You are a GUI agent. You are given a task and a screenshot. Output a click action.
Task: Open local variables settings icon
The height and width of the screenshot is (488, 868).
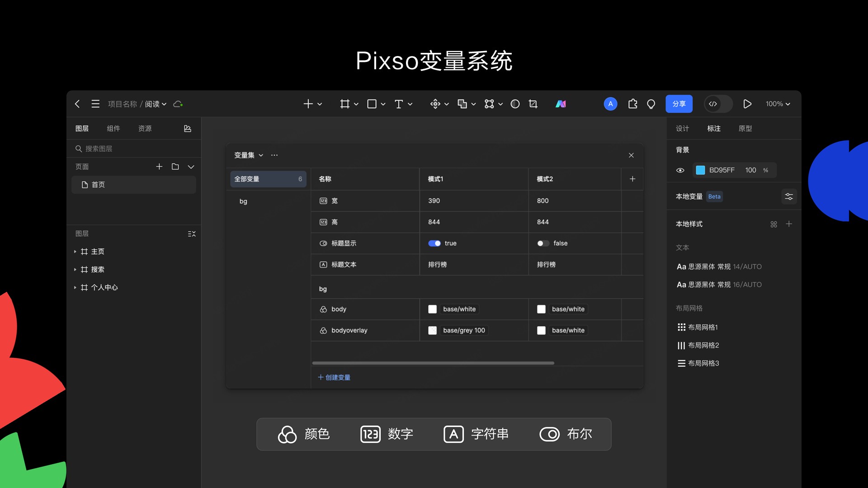(x=789, y=197)
